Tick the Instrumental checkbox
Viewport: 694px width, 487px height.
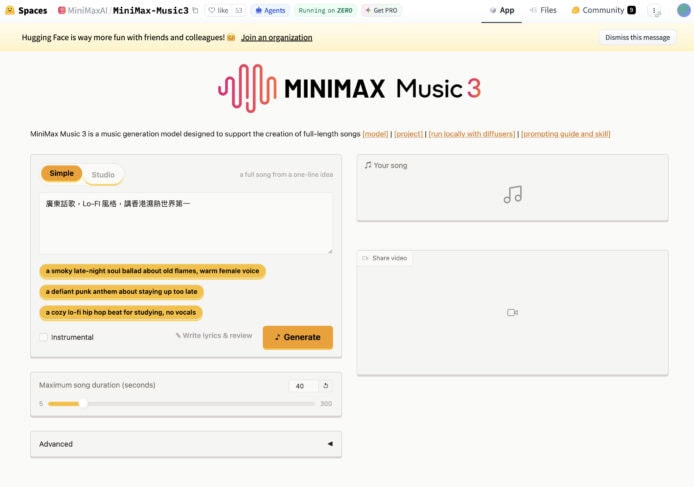(x=43, y=337)
